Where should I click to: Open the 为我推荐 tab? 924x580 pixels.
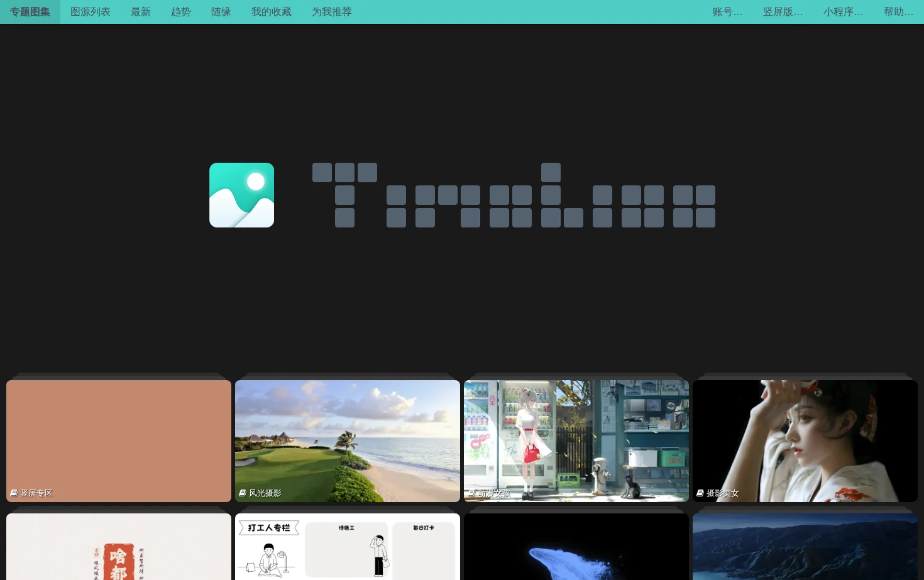pos(332,12)
